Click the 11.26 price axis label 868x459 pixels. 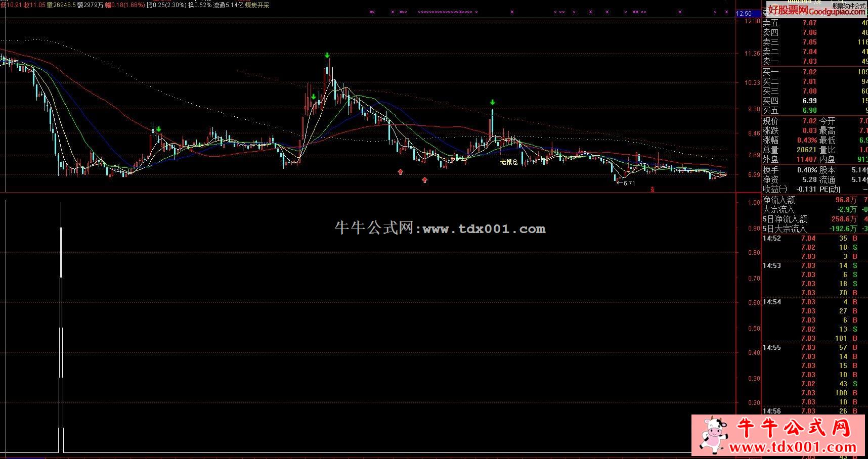point(753,54)
